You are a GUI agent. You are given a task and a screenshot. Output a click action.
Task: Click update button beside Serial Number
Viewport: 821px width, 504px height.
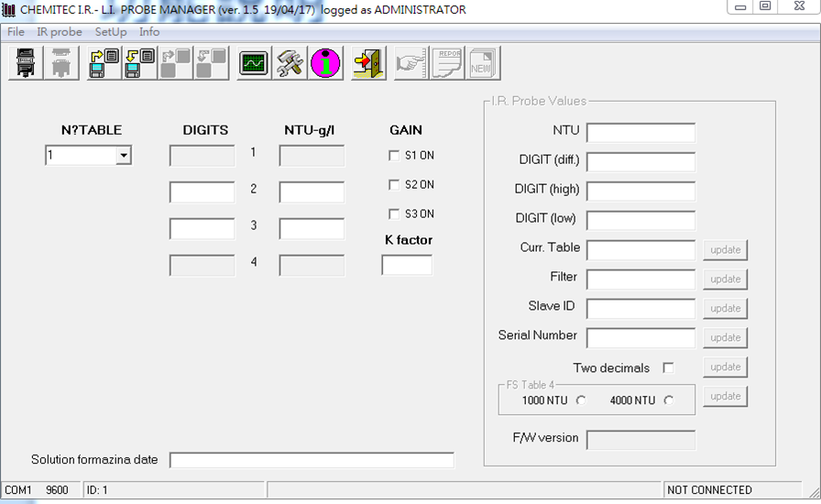[725, 338]
